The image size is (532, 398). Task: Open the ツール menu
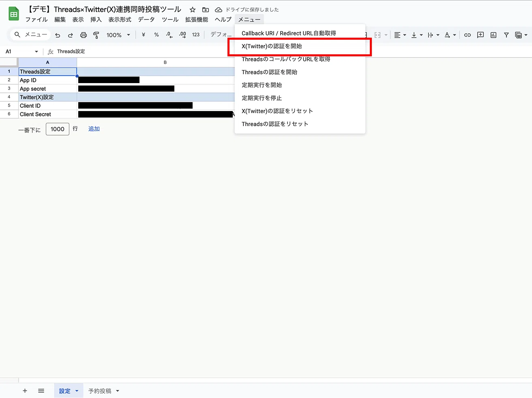170,19
